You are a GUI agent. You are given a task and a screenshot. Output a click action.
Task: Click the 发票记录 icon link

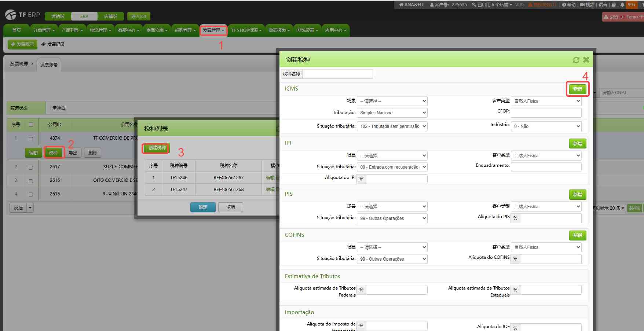point(53,44)
